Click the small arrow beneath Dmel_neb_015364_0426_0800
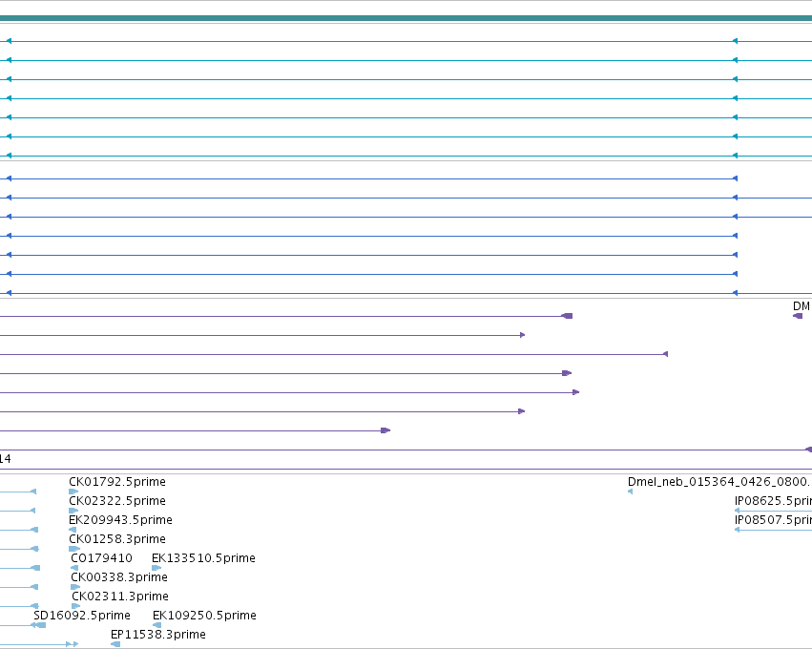The height and width of the screenshot is (649, 812). (631, 492)
